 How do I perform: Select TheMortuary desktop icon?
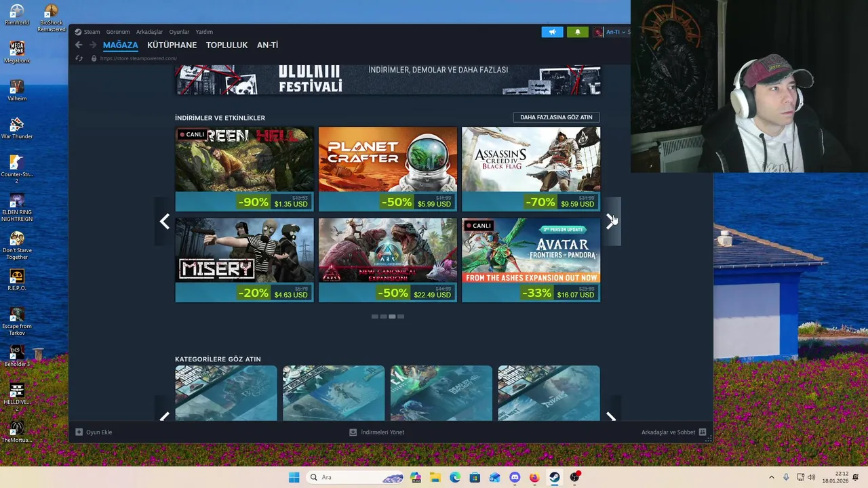[x=17, y=432]
